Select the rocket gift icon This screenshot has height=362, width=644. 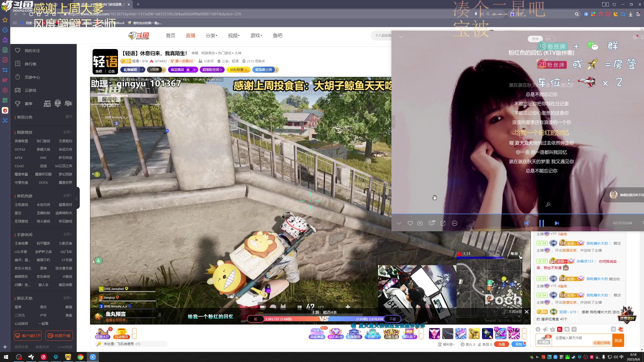click(x=487, y=334)
